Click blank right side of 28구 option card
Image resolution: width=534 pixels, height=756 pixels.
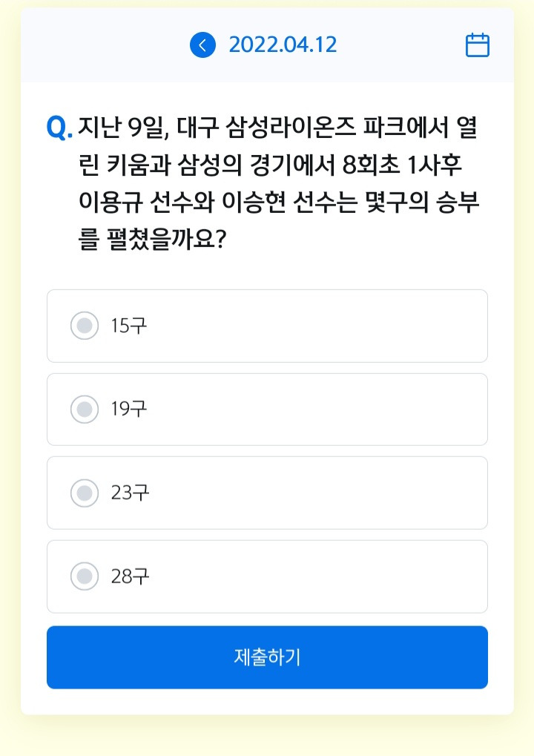click(337, 576)
